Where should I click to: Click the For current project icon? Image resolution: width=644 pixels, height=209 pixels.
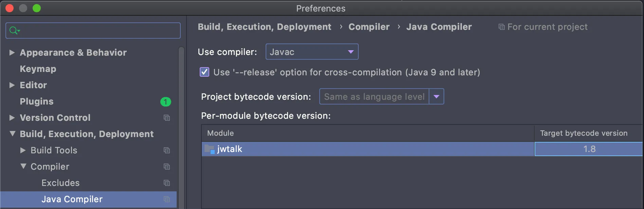point(501,27)
